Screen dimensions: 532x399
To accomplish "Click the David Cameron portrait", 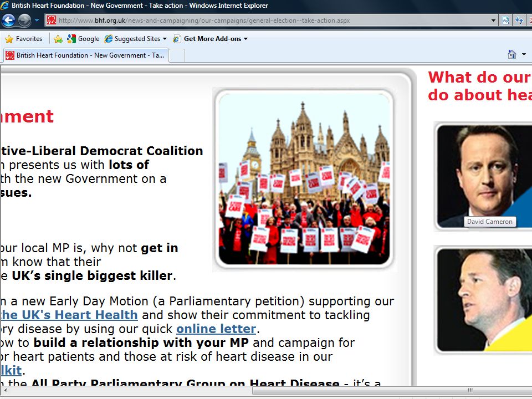I will click(484, 176).
